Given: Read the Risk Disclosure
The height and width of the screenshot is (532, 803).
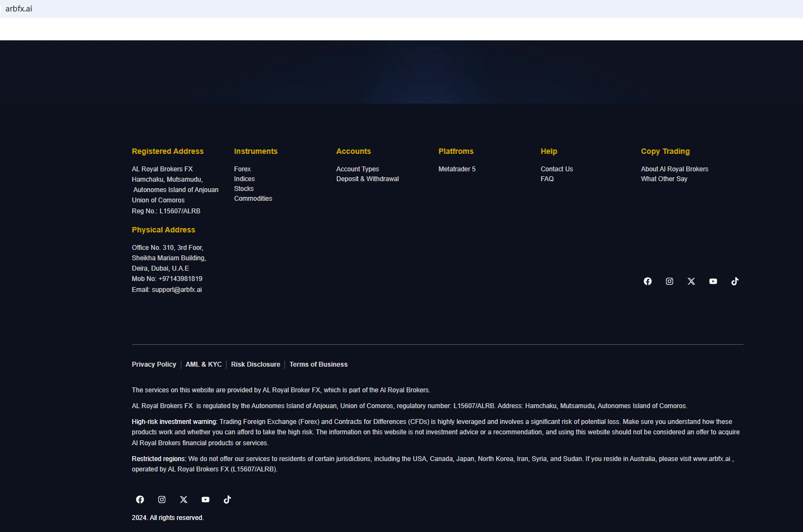Looking at the screenshot, I should (255, 364).
